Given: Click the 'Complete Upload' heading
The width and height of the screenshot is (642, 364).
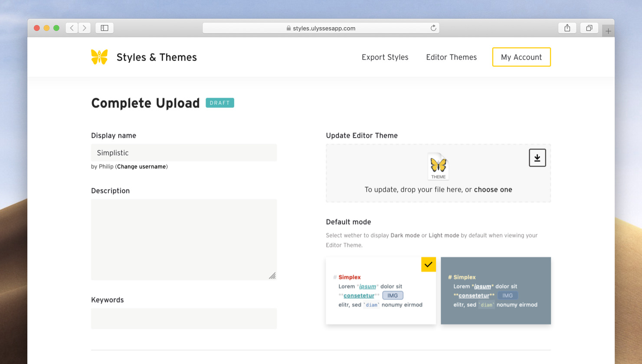Looking at the screenshot, I should coord(145,103).
